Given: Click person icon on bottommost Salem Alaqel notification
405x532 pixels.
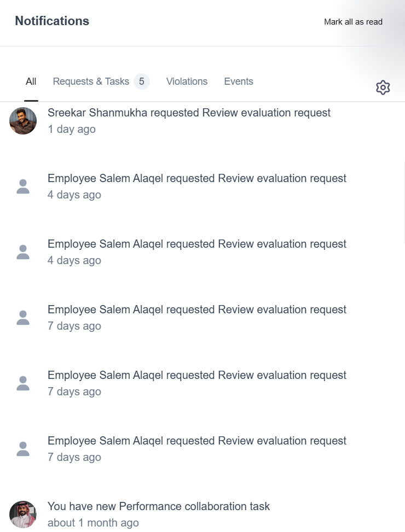Looking at the screenshot, I should pos(23,449).
